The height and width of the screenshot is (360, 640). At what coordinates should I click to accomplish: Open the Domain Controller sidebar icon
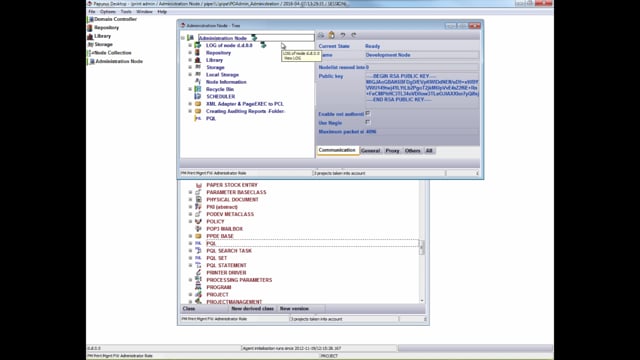click(x=91, y=19)
